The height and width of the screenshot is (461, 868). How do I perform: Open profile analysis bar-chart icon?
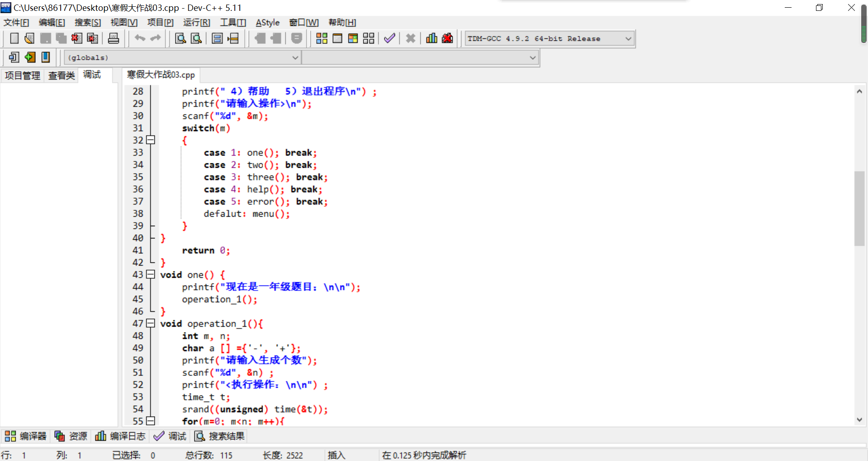click(x=432, y=38)
